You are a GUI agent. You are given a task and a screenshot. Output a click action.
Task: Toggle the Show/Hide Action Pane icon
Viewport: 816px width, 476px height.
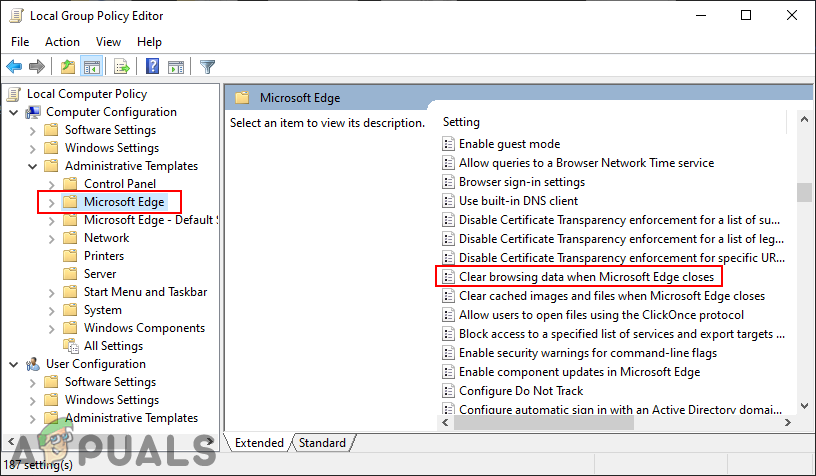point(176,67)
